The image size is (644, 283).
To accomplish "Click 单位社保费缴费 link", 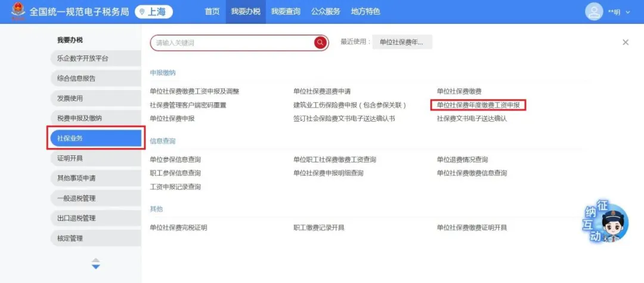I will [x=459, y=91].
